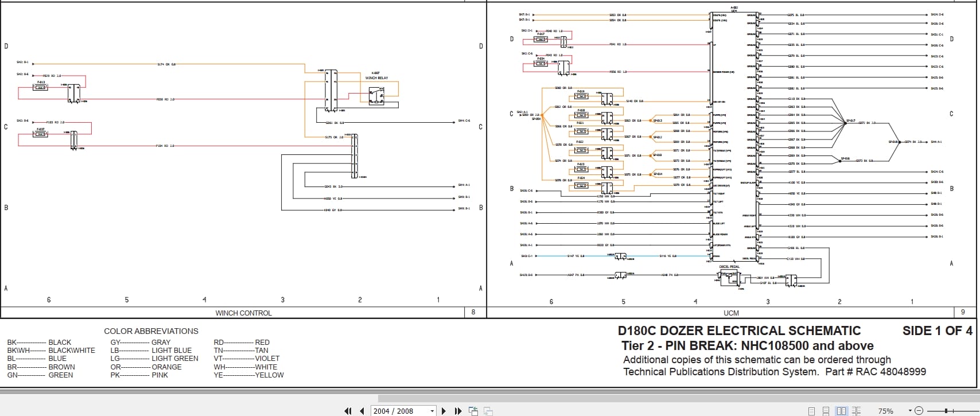Screen dimensions: 980x416
Task: Open the page number dropdown
Action: pyautogui.click(x=432, y=411)
